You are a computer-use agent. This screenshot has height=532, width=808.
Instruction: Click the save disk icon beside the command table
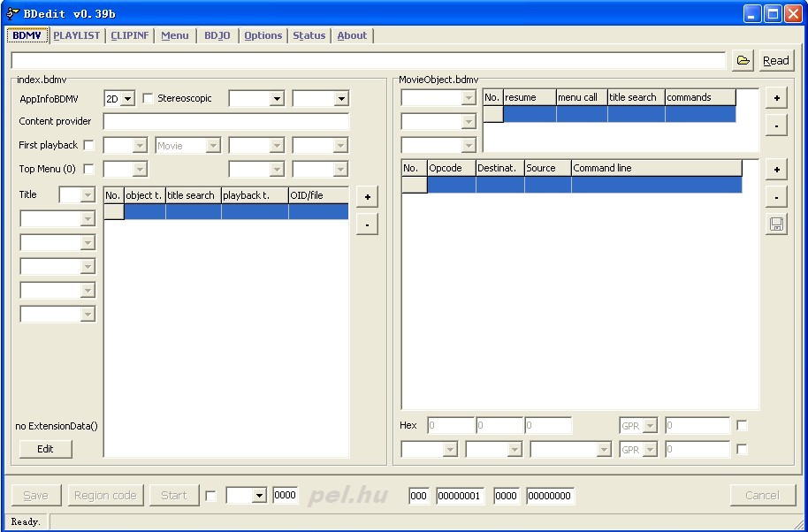click(776, 224)
